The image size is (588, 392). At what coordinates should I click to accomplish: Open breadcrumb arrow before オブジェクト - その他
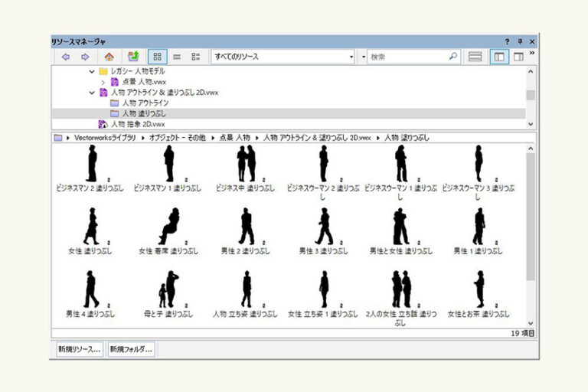point(143,138)
